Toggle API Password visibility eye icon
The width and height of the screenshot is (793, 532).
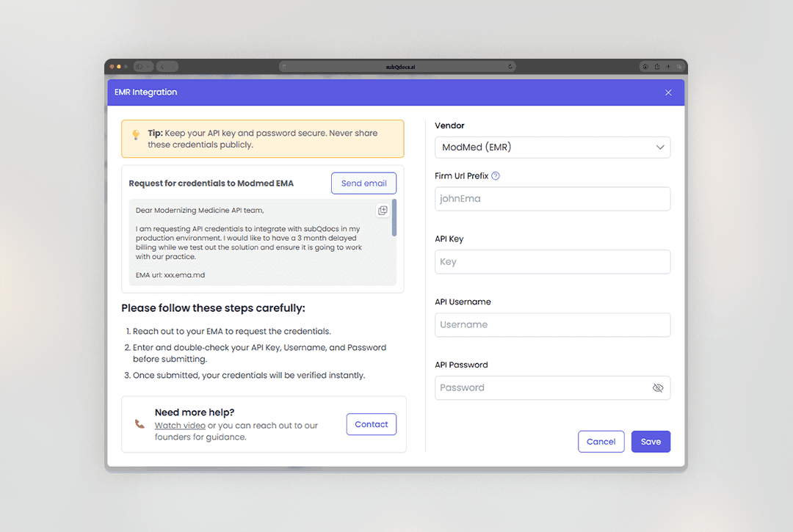(x=658, y=388)
